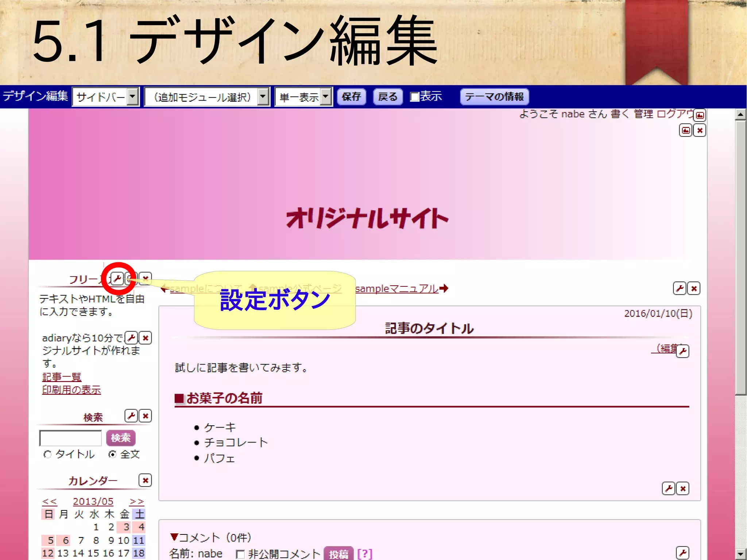Open wrench settings beside adiaryなら10分で text
Image resolution: width=747 pixels, height=560 pixels.
tap(131, 338)
